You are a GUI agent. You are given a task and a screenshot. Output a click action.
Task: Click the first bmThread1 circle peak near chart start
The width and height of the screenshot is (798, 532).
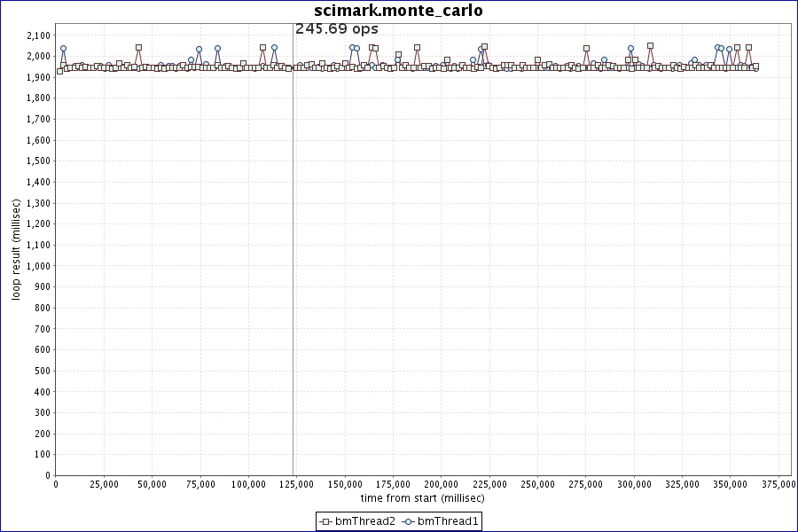coord(63,49)
